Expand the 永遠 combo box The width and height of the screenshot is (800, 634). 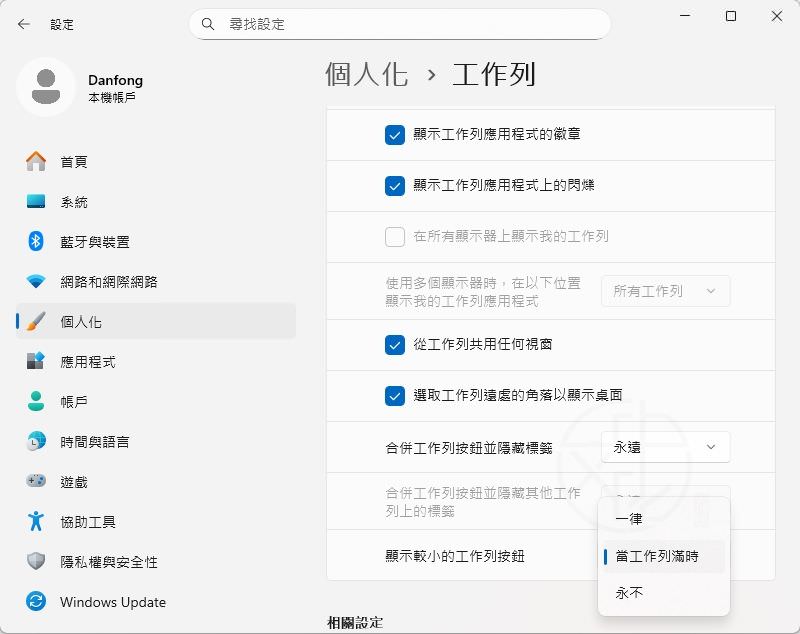pyautogui.click(x=665, y=447)
